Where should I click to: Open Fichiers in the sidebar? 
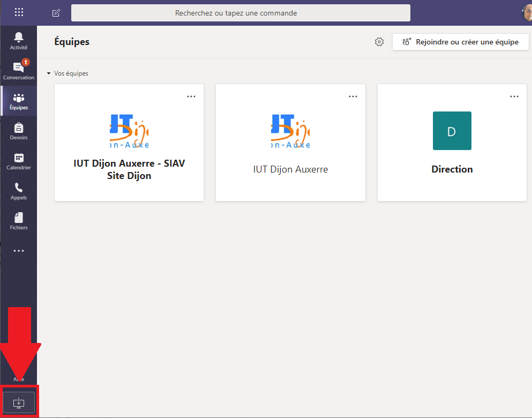19,221
